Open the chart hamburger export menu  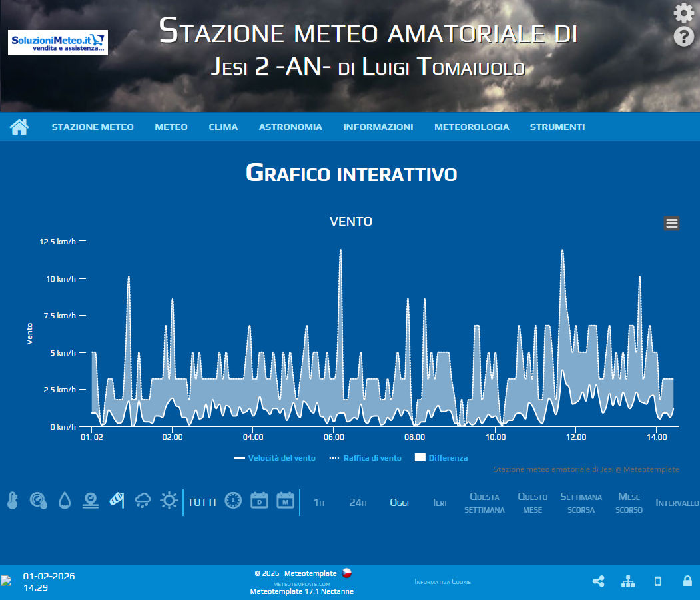pyautogui.click(x=671, y=224)
